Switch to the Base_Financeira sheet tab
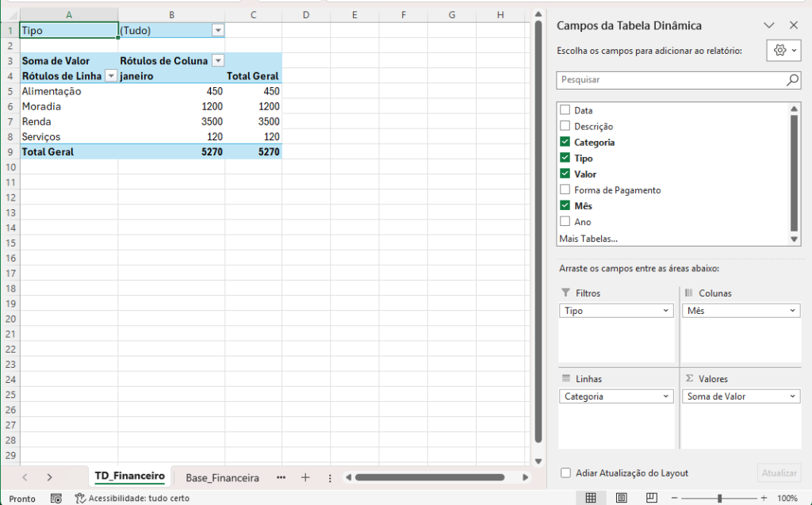This screenshot has width=812, height=505. pos(222,478)
